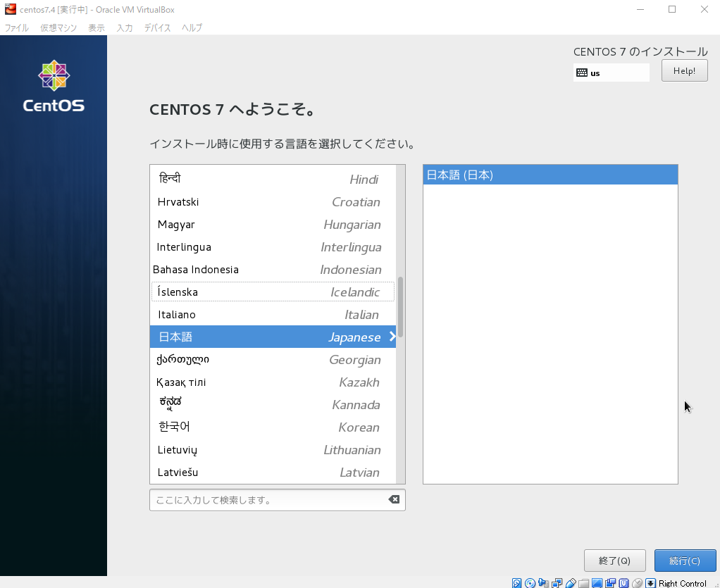The image size is (720, 588).
Task: Open the デバイス menu
Action: click(x=157, y=28)
